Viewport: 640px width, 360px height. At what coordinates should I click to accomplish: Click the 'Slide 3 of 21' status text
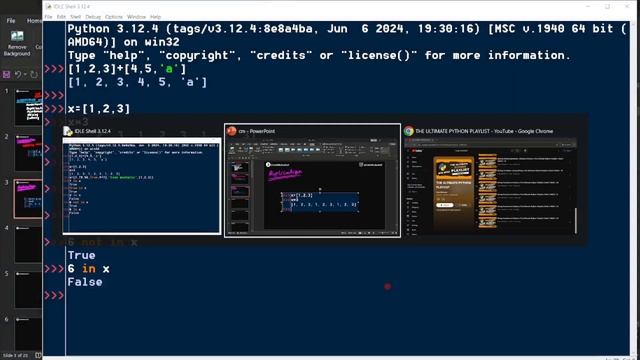tap(16, 356)
